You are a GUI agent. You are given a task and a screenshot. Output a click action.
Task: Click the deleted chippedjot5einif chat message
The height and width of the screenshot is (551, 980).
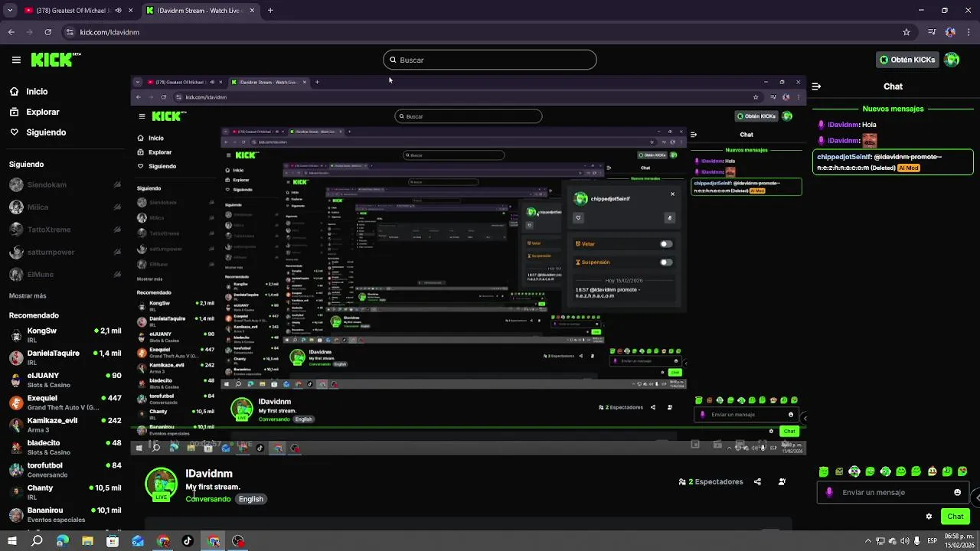(893, 162)
